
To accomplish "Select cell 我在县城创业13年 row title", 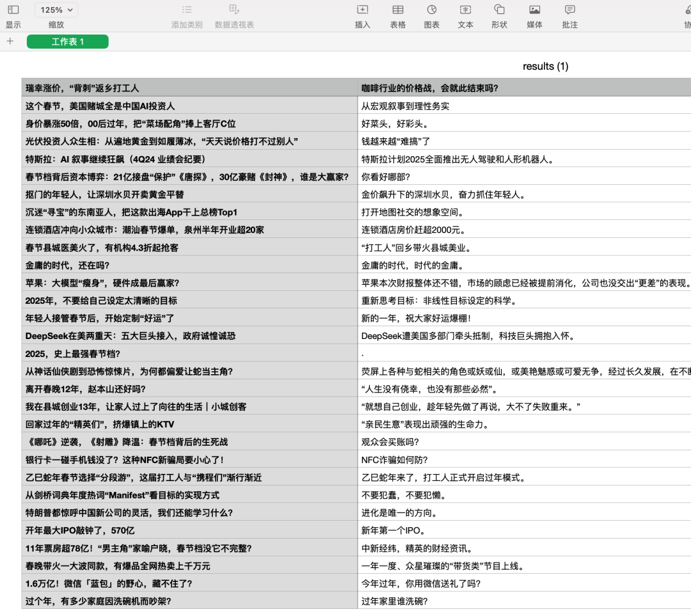I will (189, 407).
